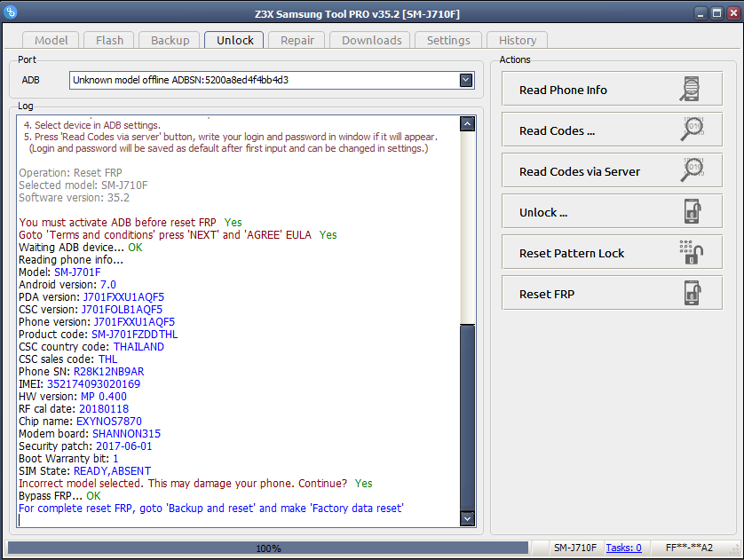Click the Reset FRP button label

pyautogui.click(x=547, y=294)
